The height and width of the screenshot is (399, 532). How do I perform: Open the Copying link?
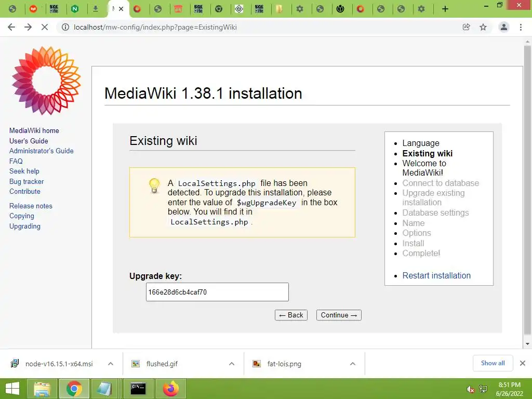click(x=22, y=216)
